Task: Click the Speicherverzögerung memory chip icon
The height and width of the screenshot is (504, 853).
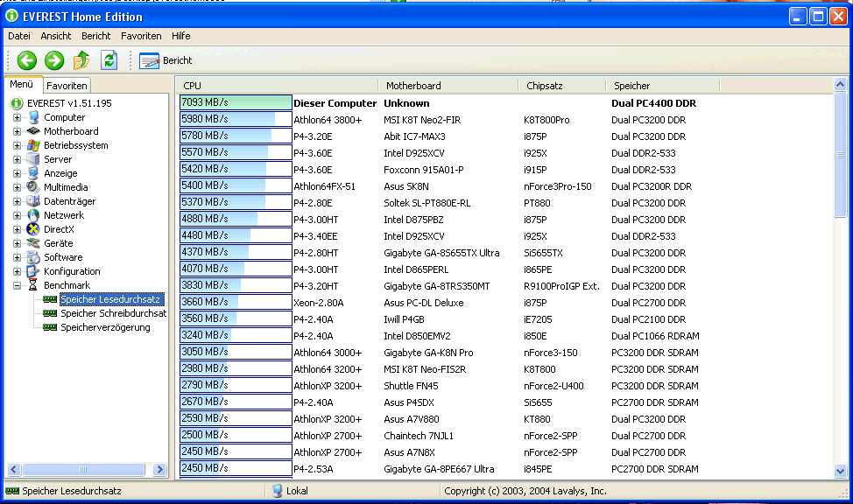Action: [x=50, y=327]
